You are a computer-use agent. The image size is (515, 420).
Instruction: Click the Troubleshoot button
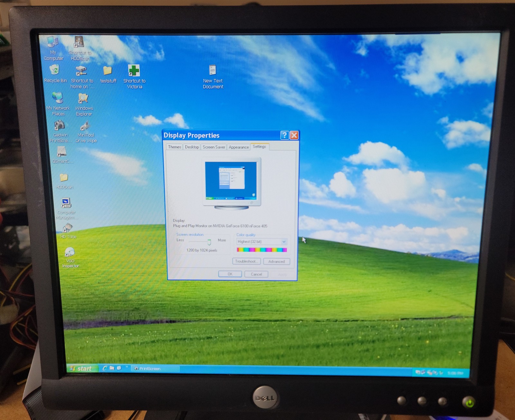coord(246,261)
